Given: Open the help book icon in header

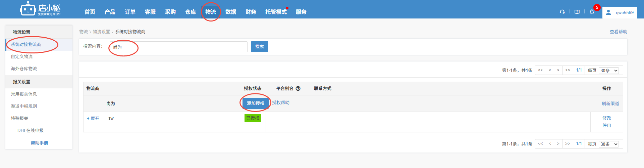Looking at the screenshot, I should pyautogui.click(x=577, y=12).
